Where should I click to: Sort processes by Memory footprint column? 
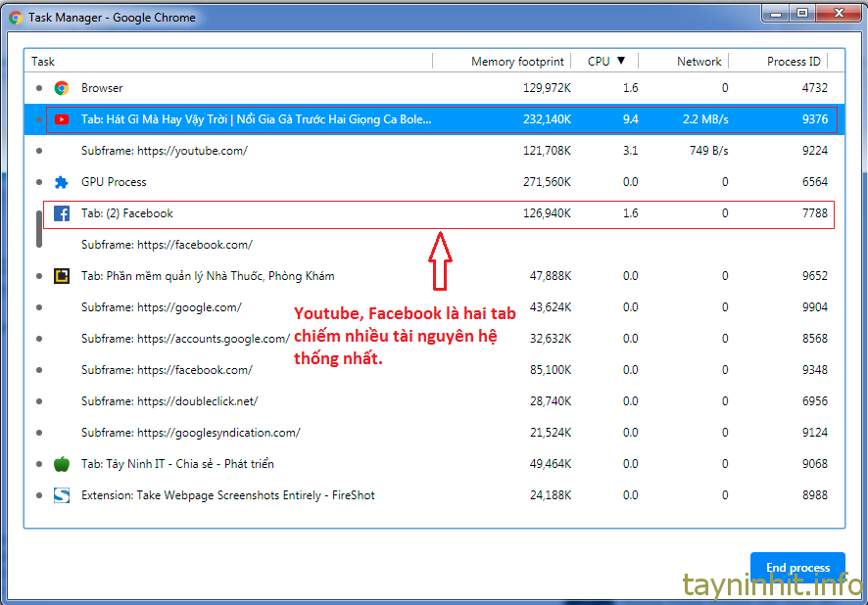pyautogui.click(x=517, y=61)
